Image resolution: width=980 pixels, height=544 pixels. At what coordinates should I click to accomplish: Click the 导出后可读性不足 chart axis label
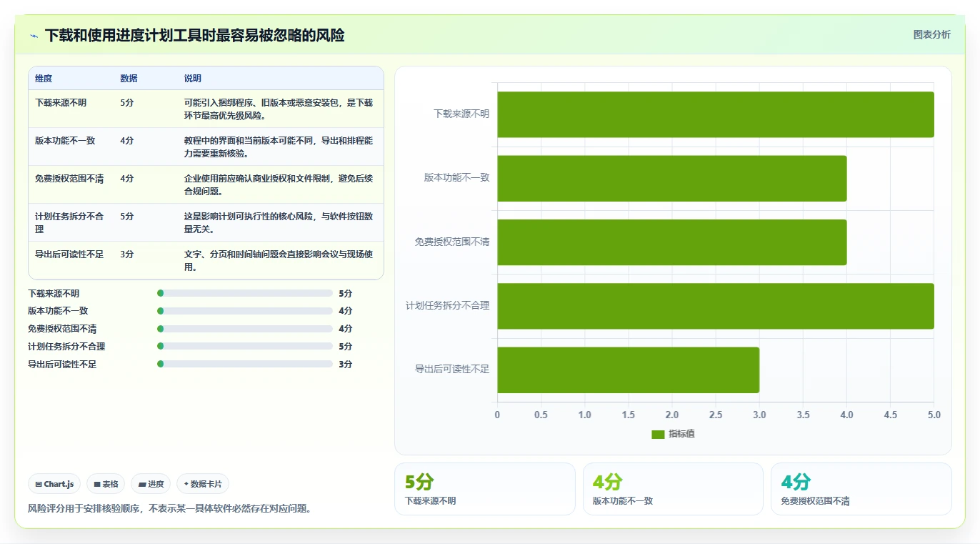(x=452, y=370)
